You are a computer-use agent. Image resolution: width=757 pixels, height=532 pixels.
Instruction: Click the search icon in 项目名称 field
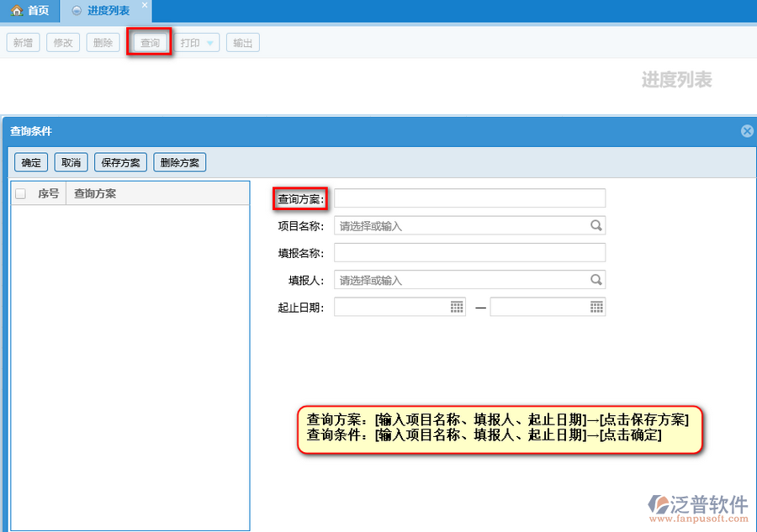tap(596, 225)
